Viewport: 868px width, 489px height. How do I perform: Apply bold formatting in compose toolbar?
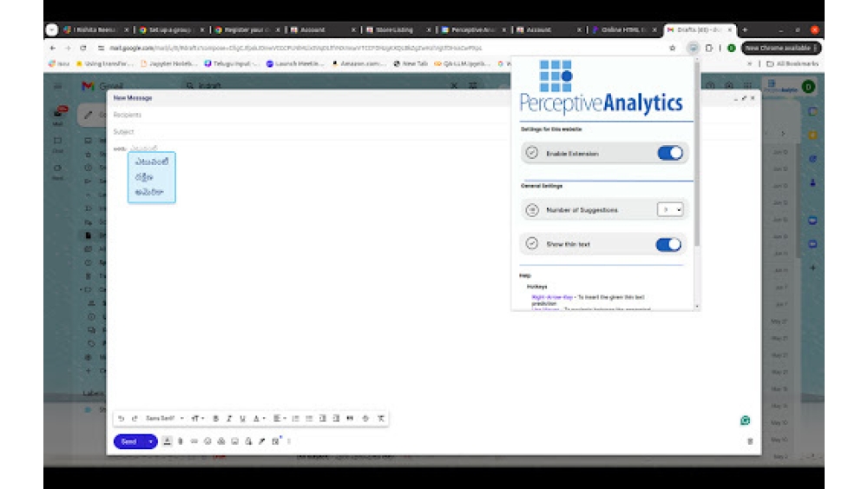[215, 419]
